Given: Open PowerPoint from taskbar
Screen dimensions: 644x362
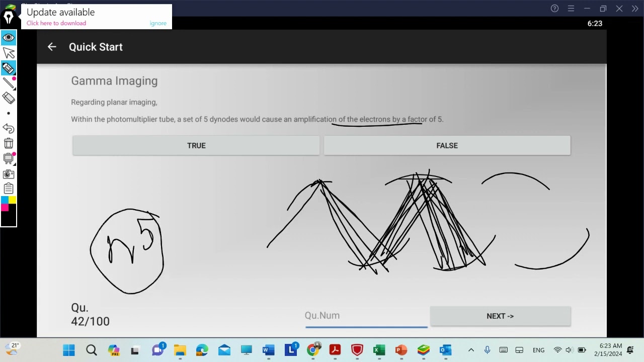Looking at the screenshot, I should click(x=401, y=350).
